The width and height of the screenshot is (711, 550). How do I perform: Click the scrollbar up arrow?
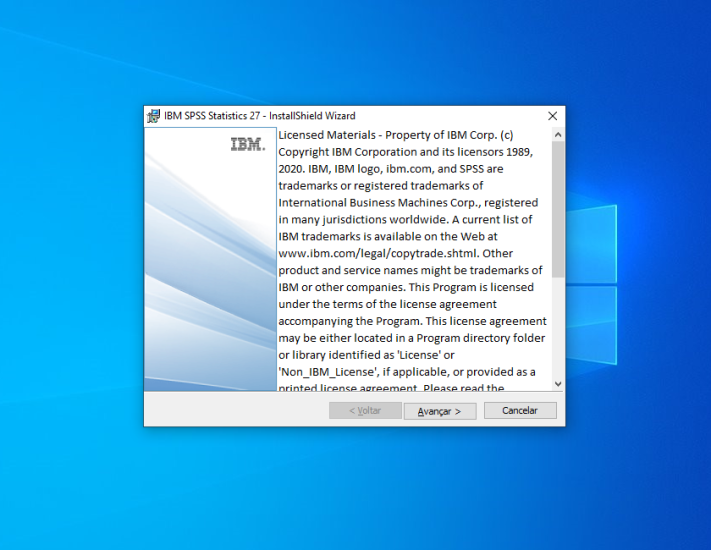tap(558, 135)
